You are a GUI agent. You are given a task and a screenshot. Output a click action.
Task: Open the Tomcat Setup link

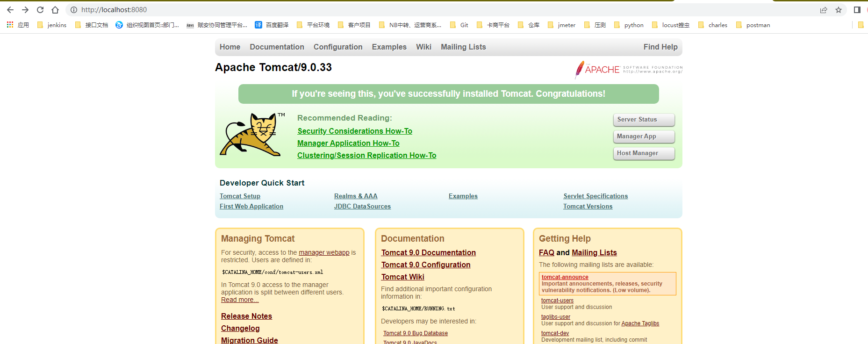tap(240, 196)
